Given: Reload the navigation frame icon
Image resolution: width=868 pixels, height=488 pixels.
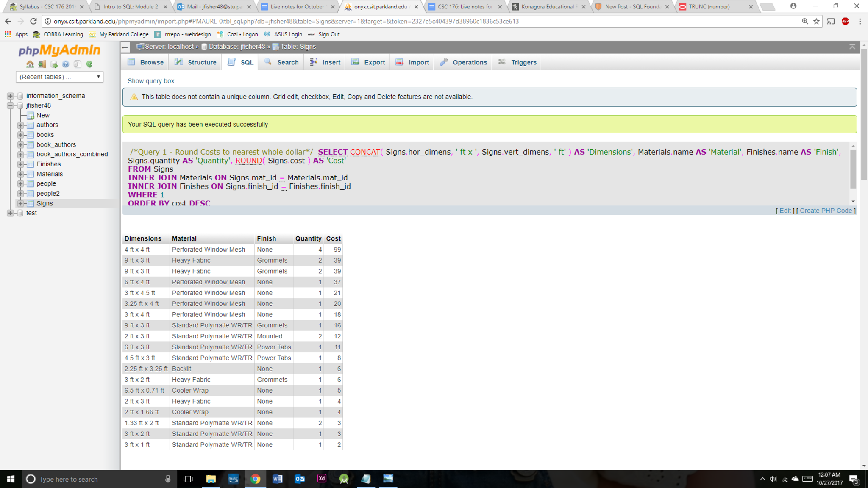Looking at the screenshot, I should click(89, 64).
